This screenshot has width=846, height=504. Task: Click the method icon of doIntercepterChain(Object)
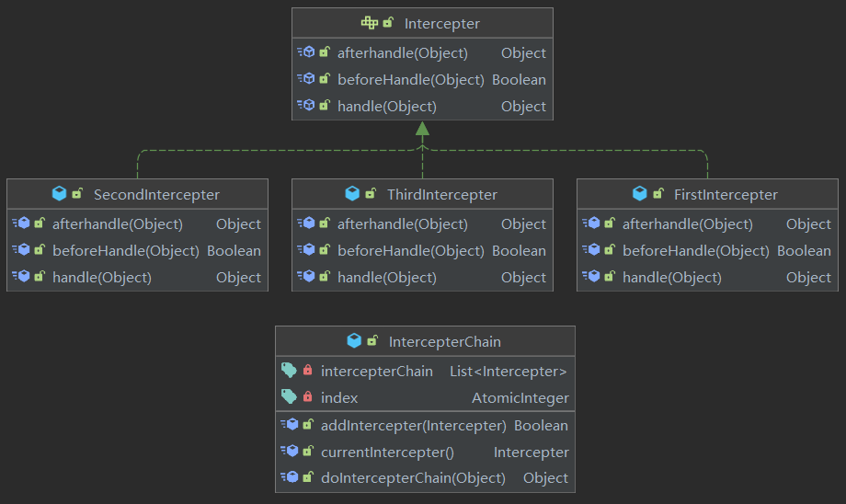click(290, 477)
